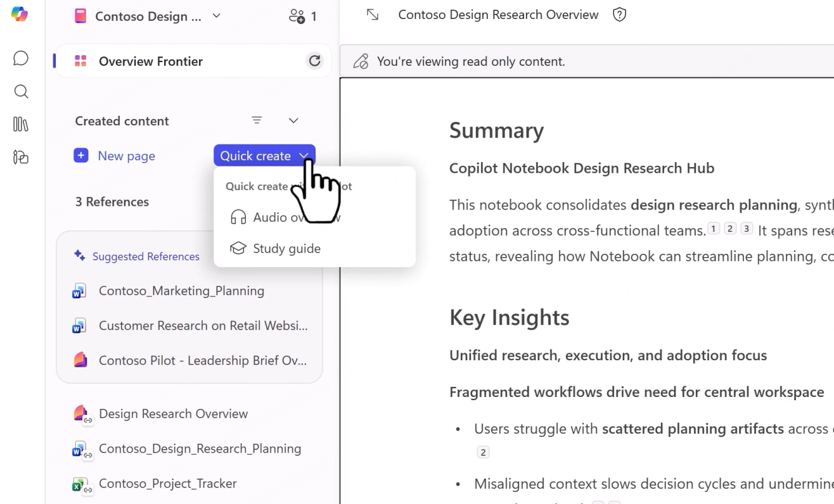
Task: Select Audio overview from Quick create menu
Action: [314, 218]
